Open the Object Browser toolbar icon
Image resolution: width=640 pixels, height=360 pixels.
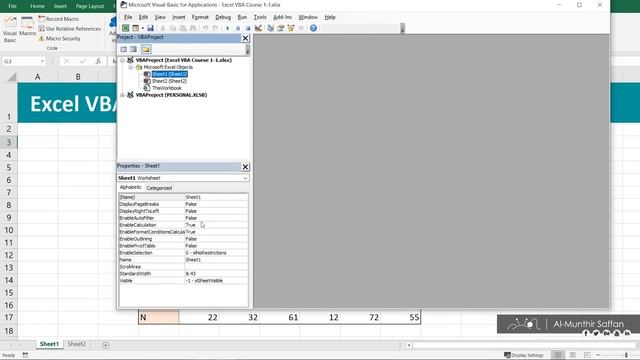[x=291, y=28]
